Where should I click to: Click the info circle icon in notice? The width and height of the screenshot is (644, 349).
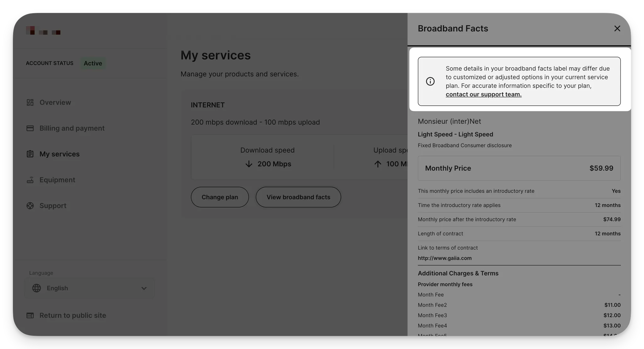click(x=430, y=82)
